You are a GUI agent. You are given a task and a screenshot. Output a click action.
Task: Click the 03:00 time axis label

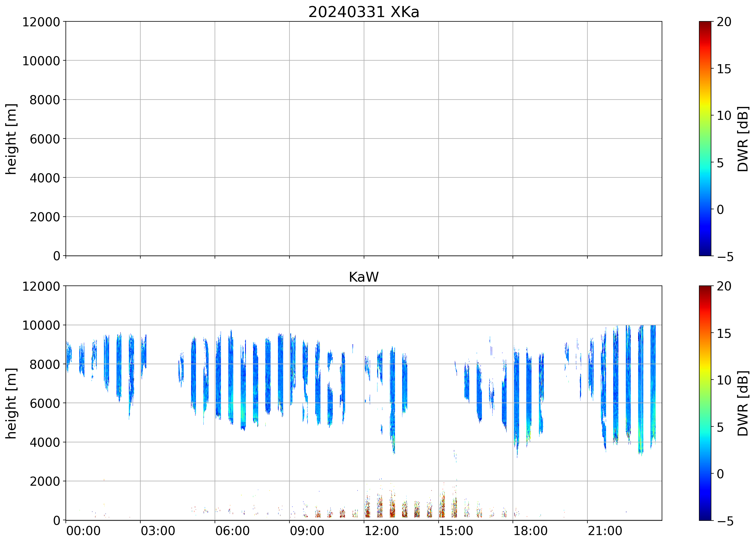158,531
